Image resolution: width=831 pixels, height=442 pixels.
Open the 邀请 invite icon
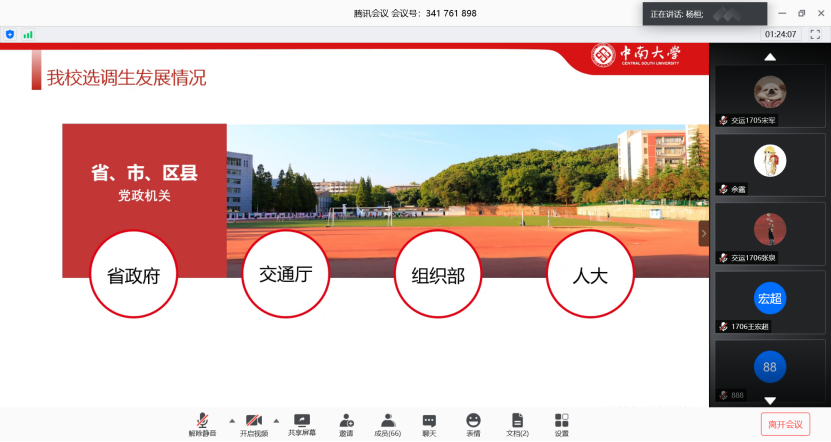346,423
